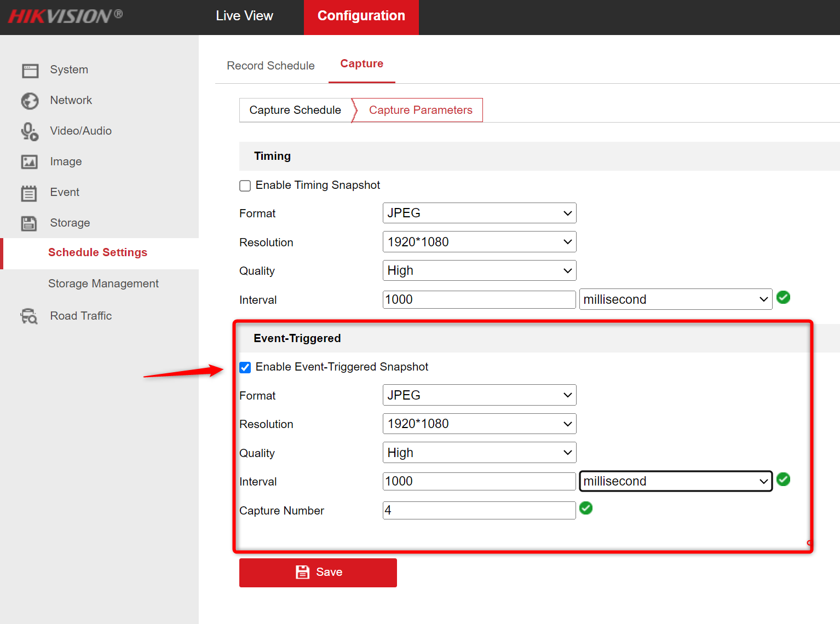Click the Capture Number input field
The image size is (840, 624).
pos(479,510)
